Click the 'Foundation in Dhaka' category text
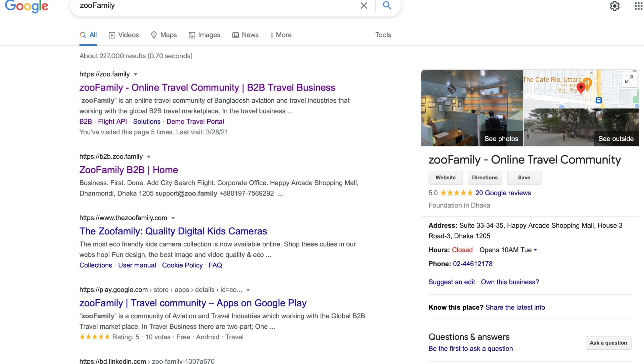The height and width of the screenshot is (364, 644). coord(459,206)
